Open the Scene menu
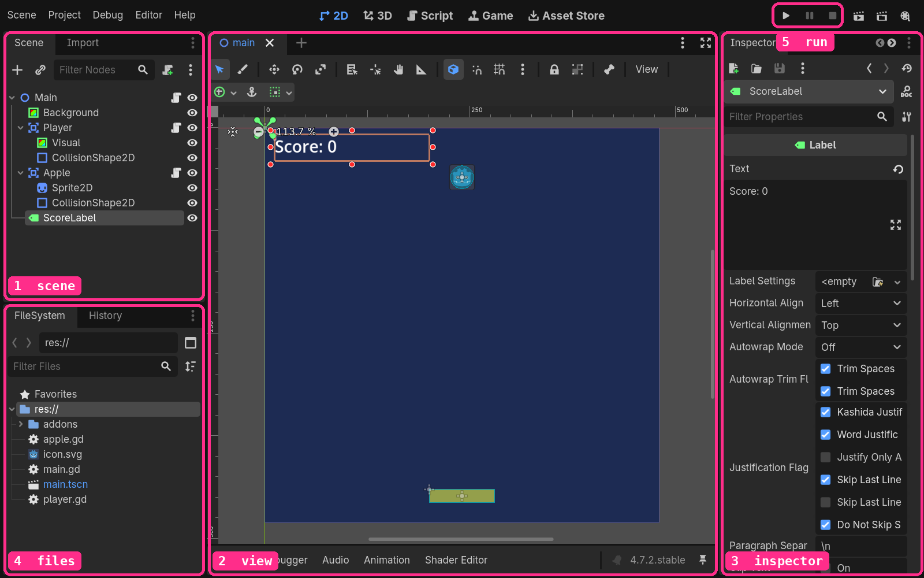 click(21, 15)
